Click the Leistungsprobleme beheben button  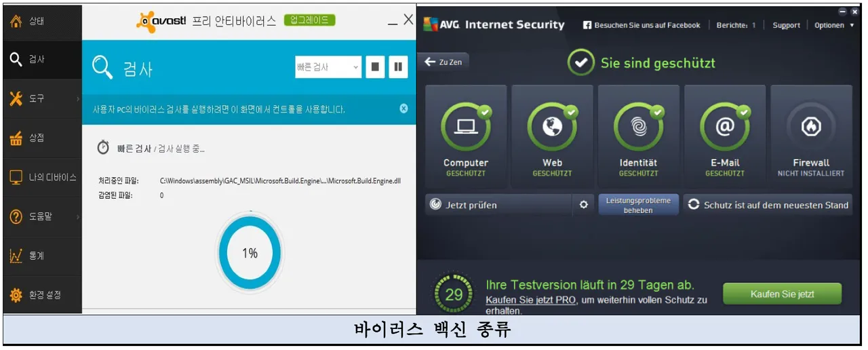click(x=638, y=205)
